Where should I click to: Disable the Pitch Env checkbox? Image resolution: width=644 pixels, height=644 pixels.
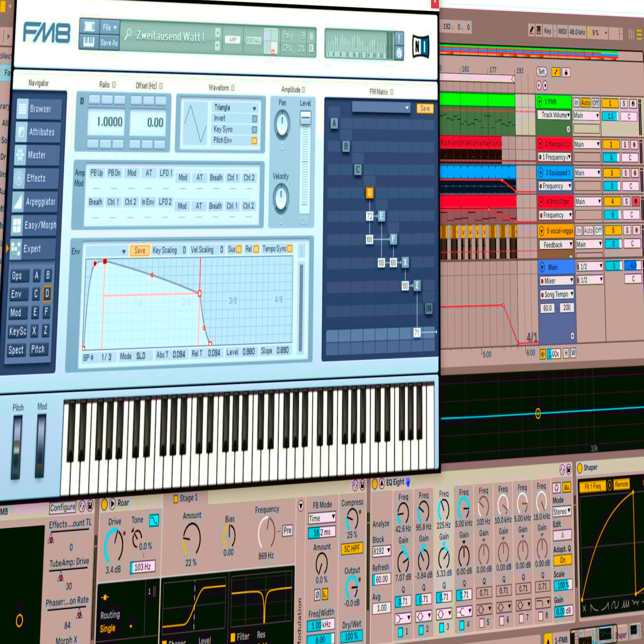point(254,141)
